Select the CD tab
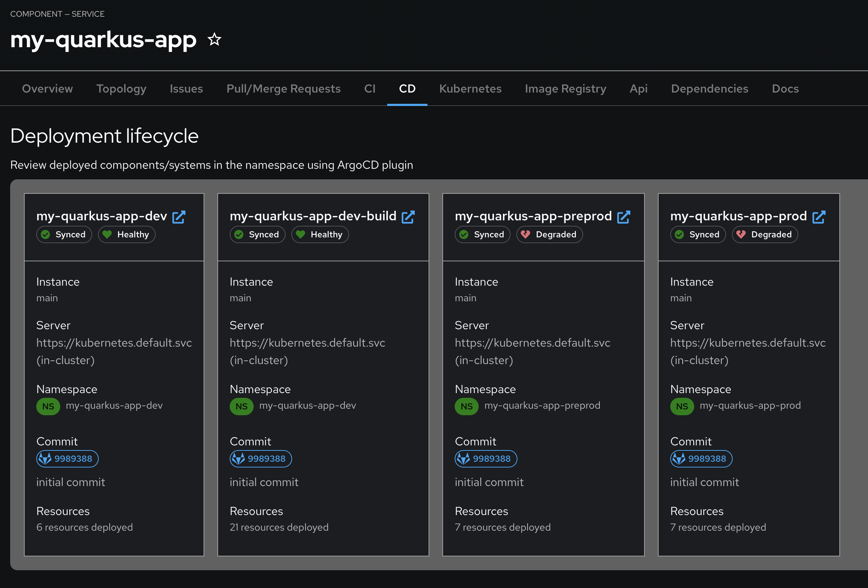 pos(407,89)
